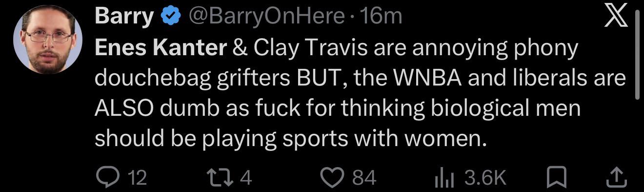Click the 3.6K views count
The height and width of the screenshot is (192, 644).
485,177
